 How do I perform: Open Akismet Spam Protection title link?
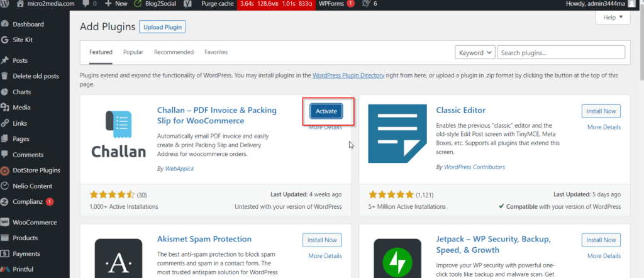click(204, 239)
